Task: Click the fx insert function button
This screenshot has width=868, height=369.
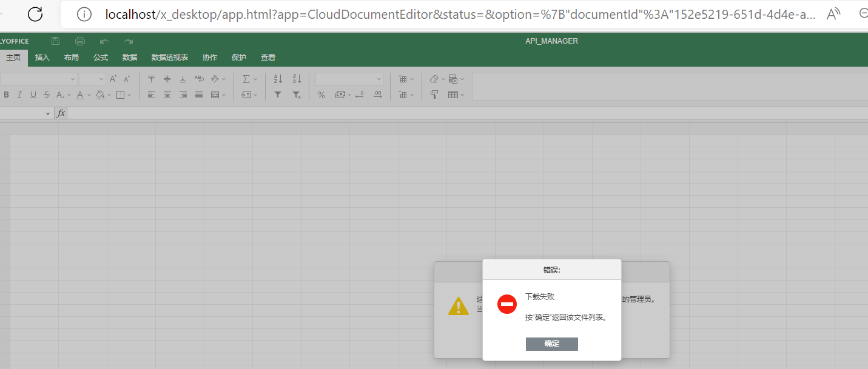Action: tap(61, 113)
